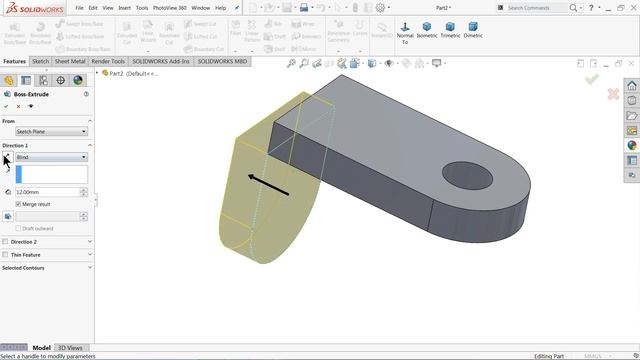Open the DimXpertManager crosshair tab
Image resolution: width=640 pixels, height=360 pixels.
tap(60, 80)
